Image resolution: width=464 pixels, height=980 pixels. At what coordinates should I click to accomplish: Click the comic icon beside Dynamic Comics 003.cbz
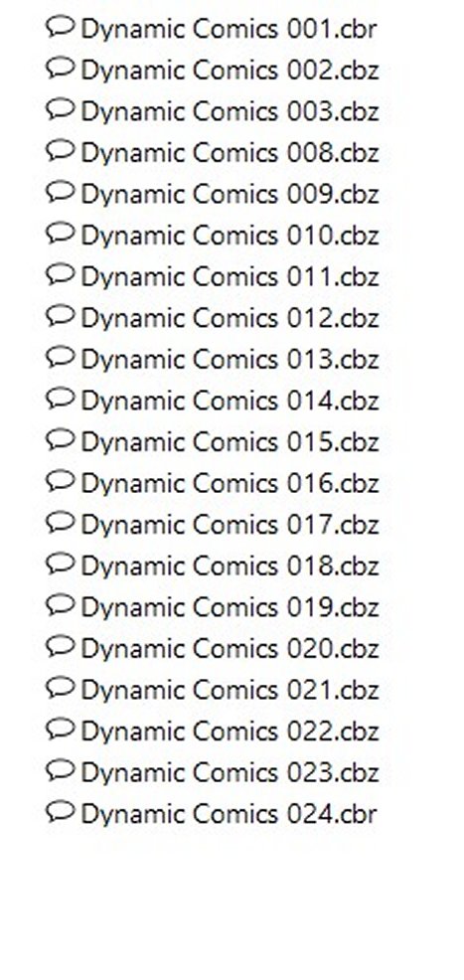pyautogui.click(x=61, y=109)
